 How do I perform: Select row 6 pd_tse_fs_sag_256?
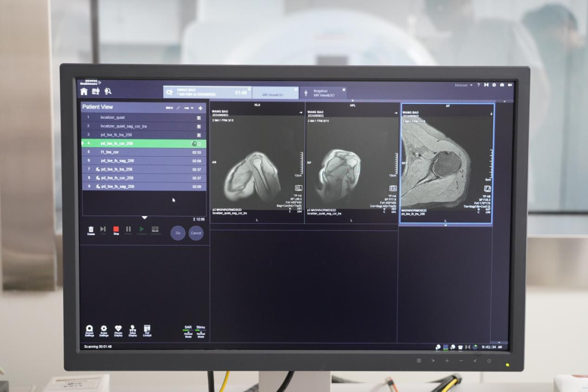144,161
